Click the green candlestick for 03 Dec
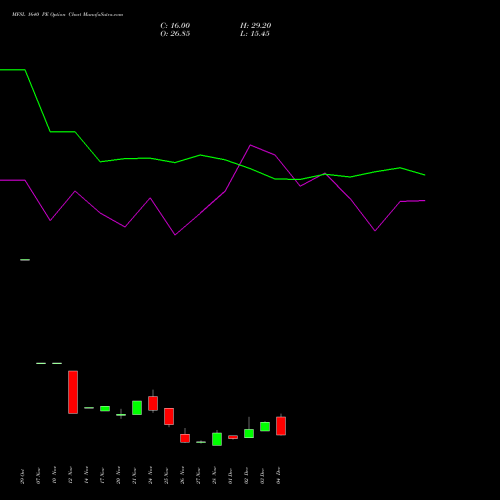This screenshot has width=500, height=500. [265, 427]
